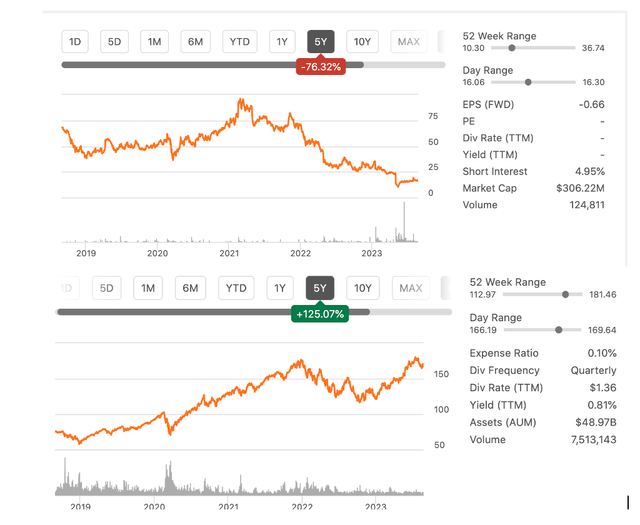Select 10Y range on bottom chart

[x=362, y=288]
